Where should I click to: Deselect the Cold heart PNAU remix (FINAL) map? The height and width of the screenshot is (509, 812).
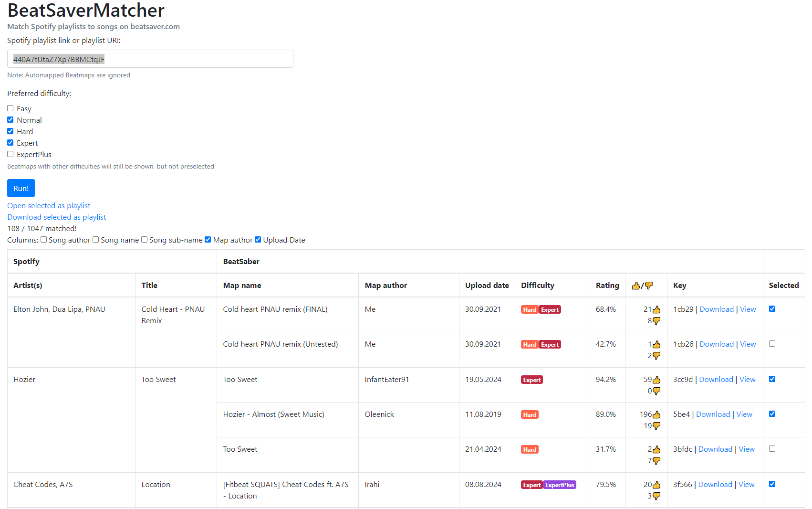(772, 309)
